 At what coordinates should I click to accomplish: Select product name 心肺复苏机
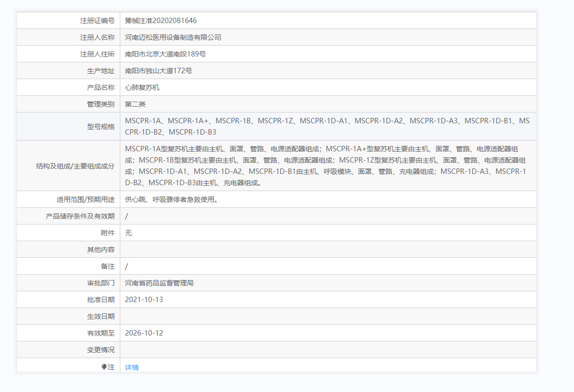pos(142,87)
